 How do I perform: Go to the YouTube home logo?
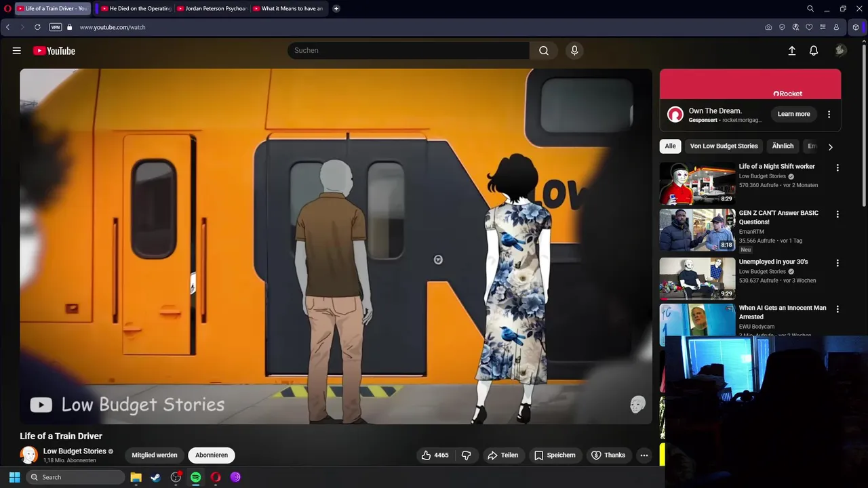pyautogui.click(x=54, y=51)
